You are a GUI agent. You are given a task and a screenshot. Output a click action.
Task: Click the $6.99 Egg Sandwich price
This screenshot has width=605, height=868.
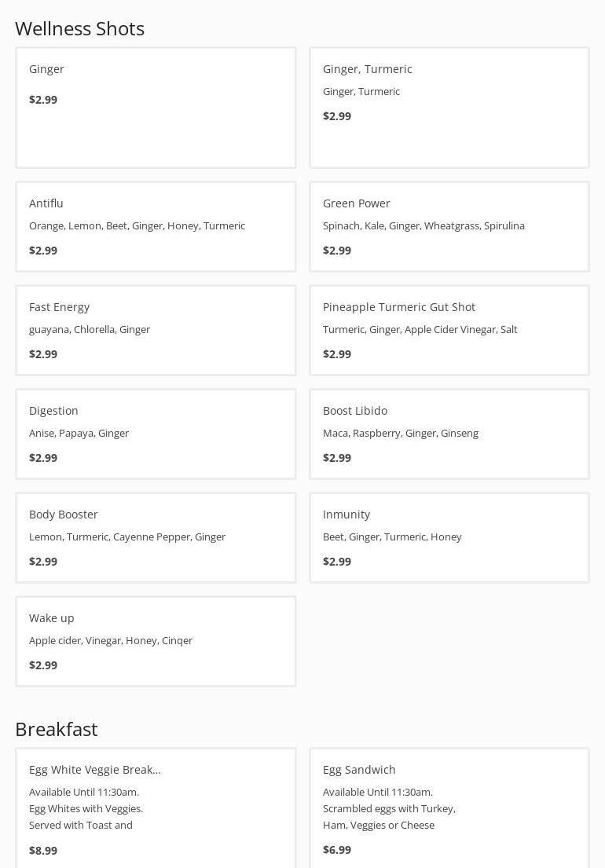337,849
